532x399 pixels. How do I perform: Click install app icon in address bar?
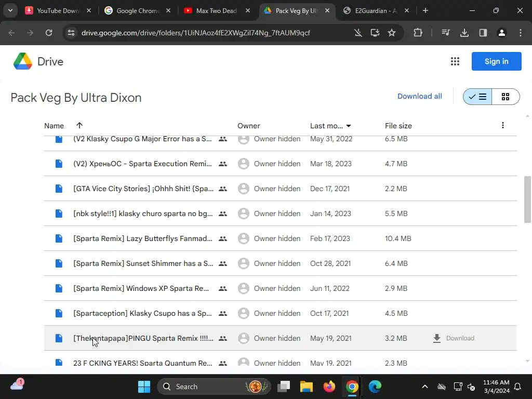tap(375, 33)
